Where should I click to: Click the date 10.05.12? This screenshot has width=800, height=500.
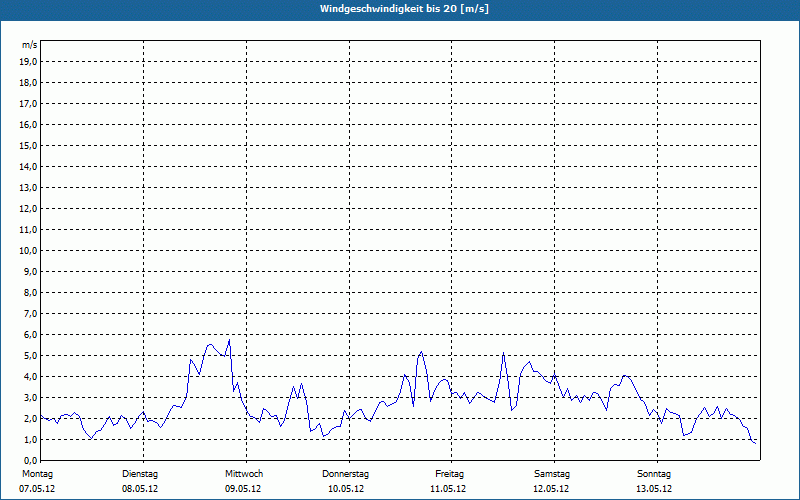(346, 489)
